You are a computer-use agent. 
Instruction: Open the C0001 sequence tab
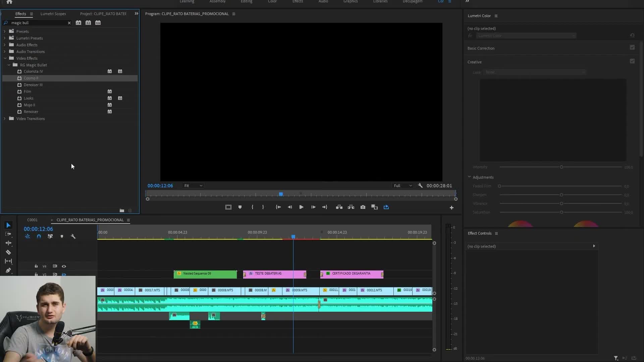pyautogui.click(x=32, y=220)
